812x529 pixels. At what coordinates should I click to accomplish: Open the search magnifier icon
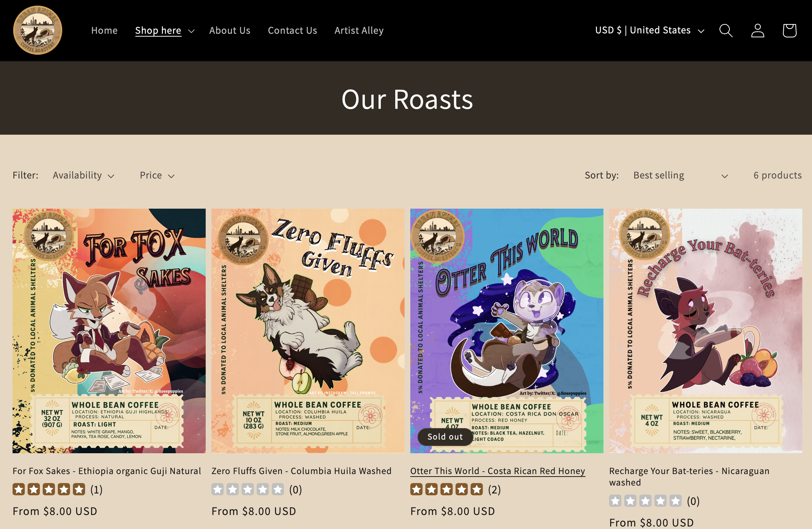pyautogui.click(x=726, y=31)
